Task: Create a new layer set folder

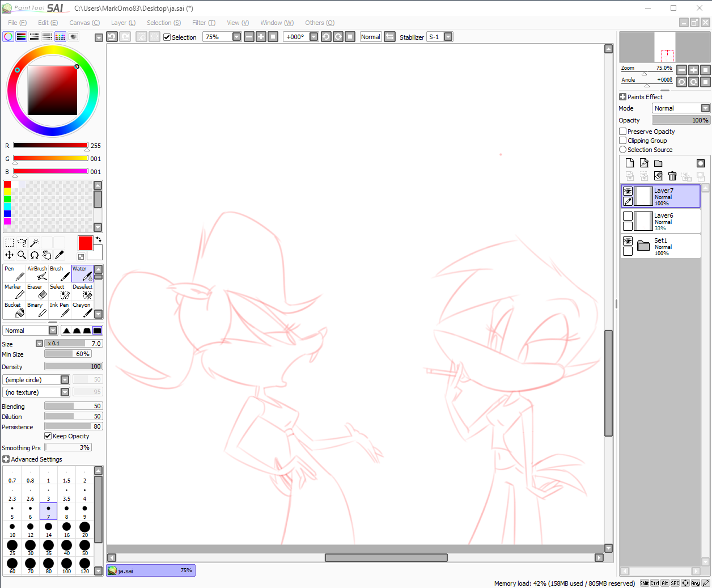Action: pyautogui.click(x=658, y=163)
